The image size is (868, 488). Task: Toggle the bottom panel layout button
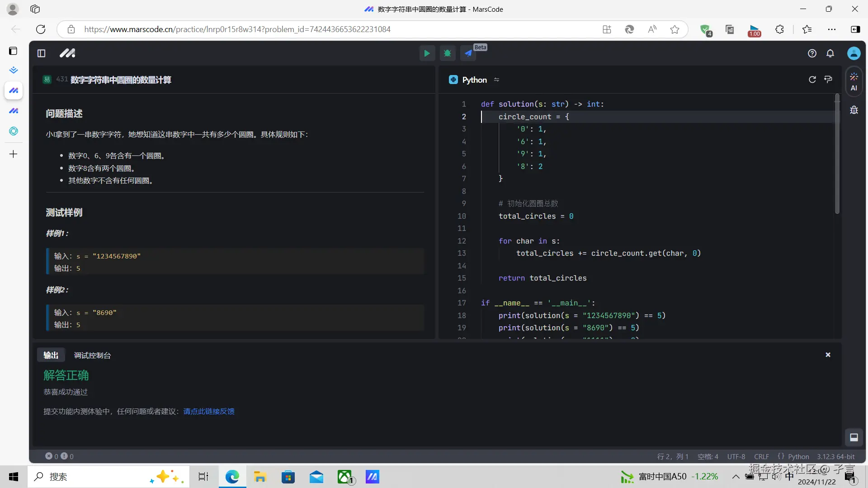coord(854,437)
